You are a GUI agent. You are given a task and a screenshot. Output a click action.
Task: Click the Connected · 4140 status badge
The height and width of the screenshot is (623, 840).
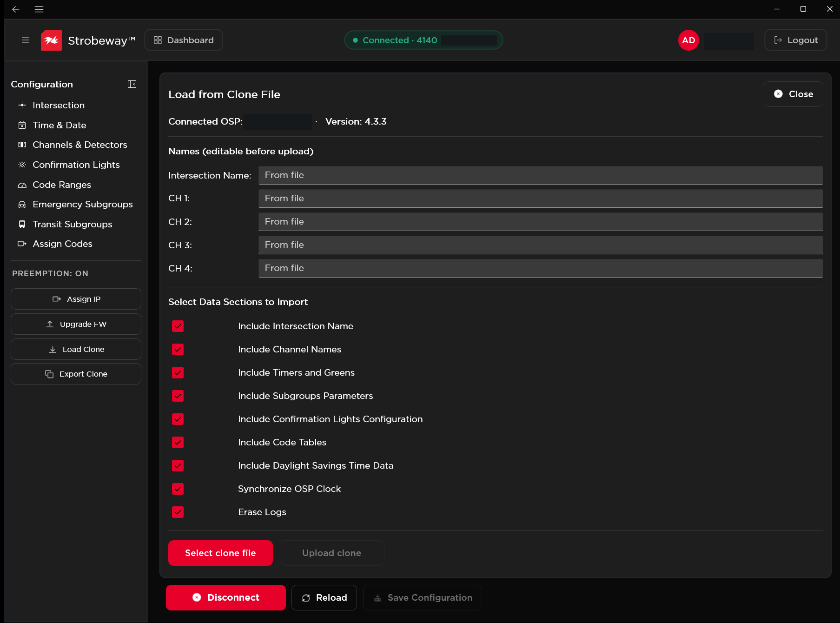click(x=423, y=40)
